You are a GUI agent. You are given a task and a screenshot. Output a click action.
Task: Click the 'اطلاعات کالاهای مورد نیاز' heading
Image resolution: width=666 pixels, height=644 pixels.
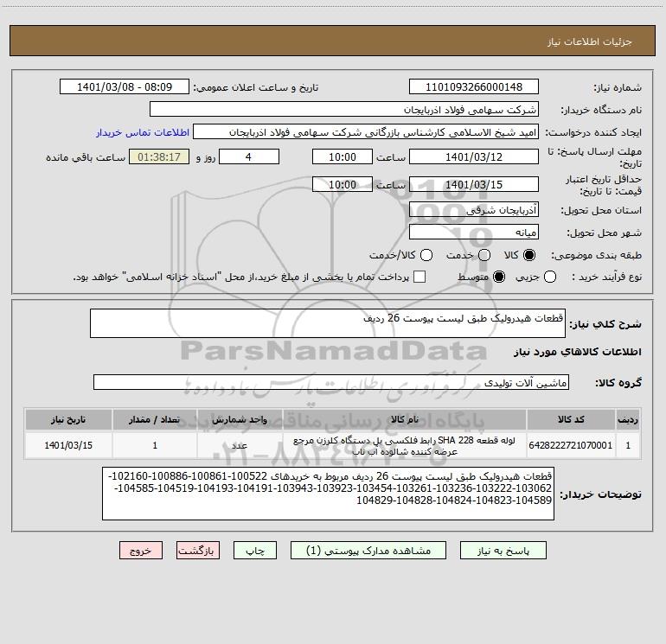(x=578, y=352)
